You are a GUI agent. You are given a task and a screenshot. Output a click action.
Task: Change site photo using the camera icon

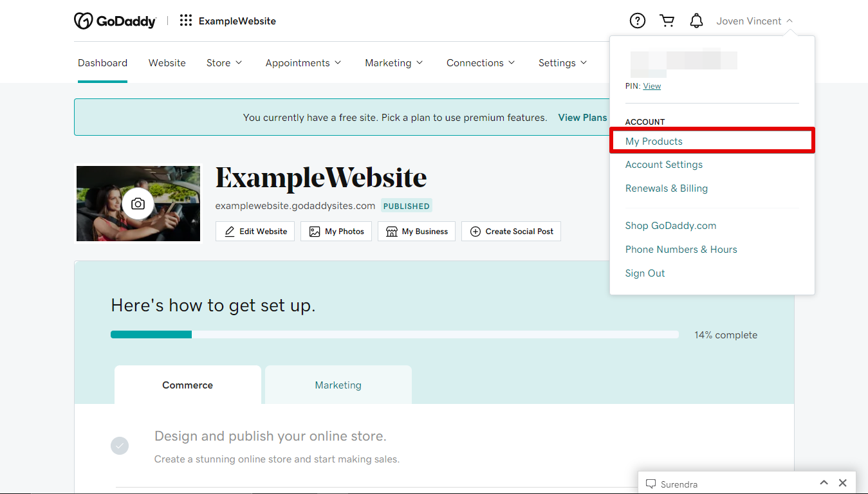pos(138,203)
